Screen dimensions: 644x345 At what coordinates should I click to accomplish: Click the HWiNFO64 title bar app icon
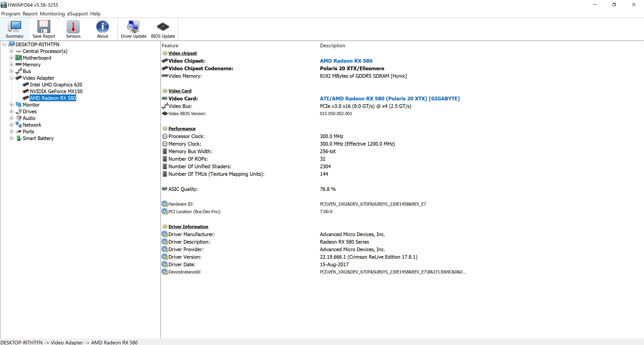pyautogui.click(x=4, y=5)
